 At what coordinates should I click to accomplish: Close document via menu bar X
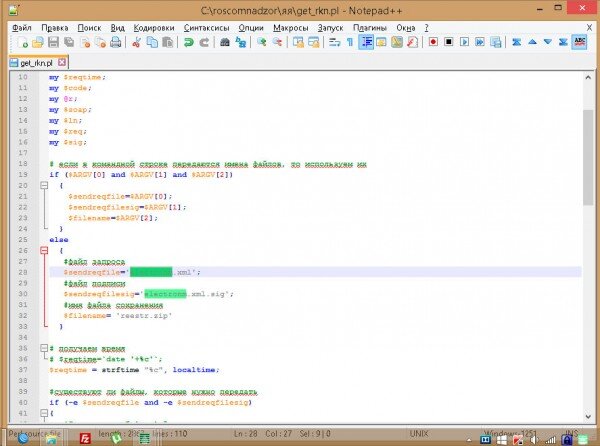click(x=589, y=28)
